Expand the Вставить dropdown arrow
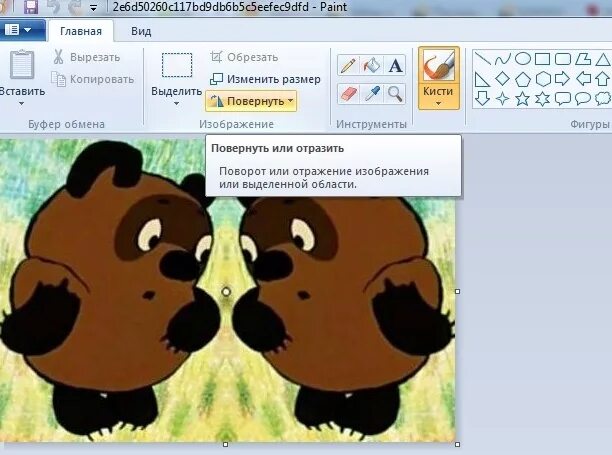 (21, 103)
